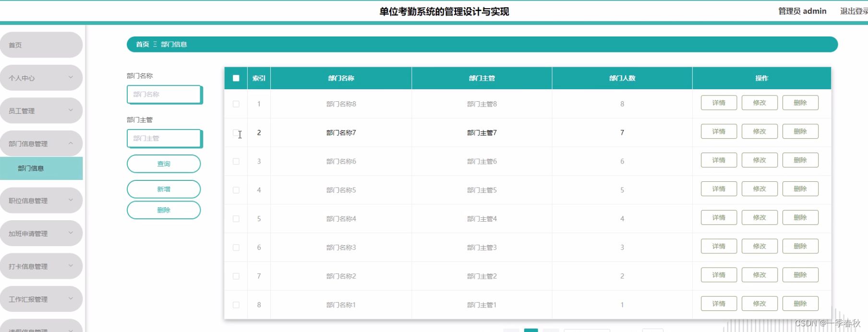Click the 新增 button
The height and width of the screenshot is (332, 868).
[164, 189]
